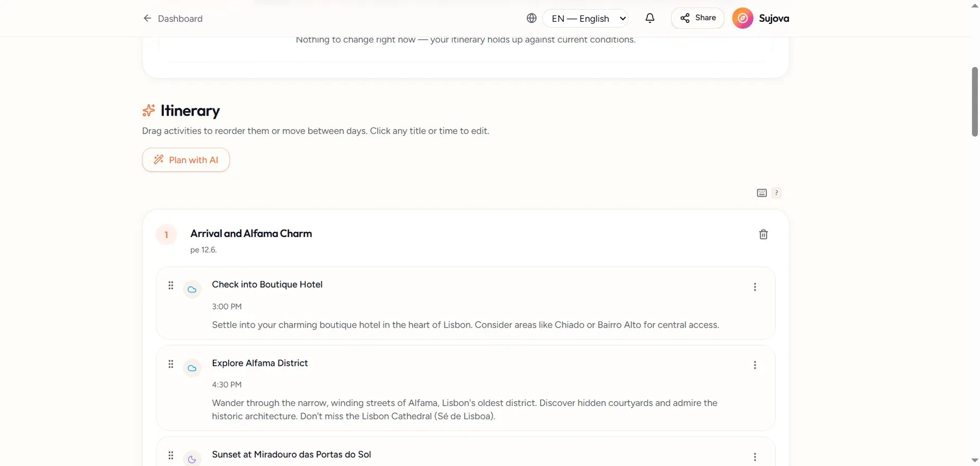This screenshot has width=980, height=466.
Task: Click the Plan with AI button
Action: pos(186,160)
